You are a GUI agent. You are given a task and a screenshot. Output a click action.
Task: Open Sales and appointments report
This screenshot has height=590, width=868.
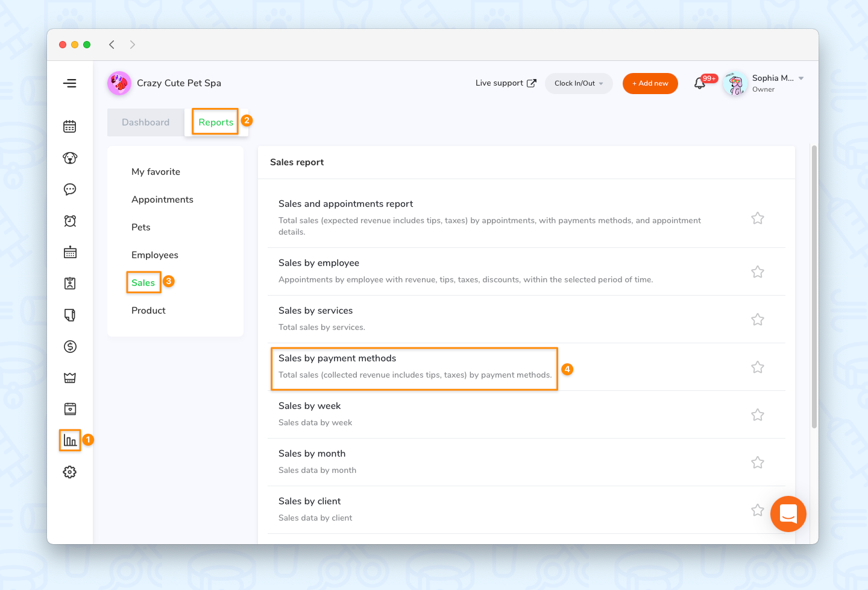[x=345, y=204]
